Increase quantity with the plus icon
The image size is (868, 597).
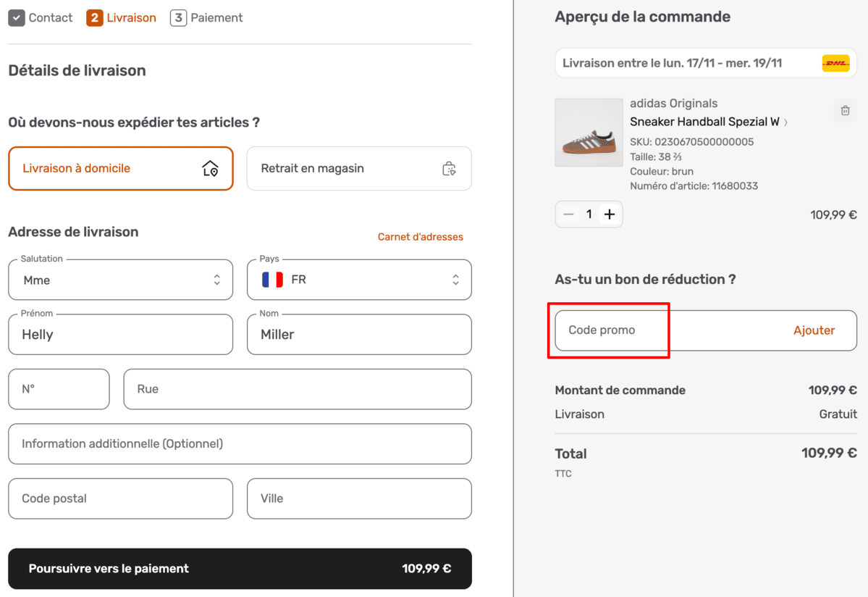(x=610, y=214)
